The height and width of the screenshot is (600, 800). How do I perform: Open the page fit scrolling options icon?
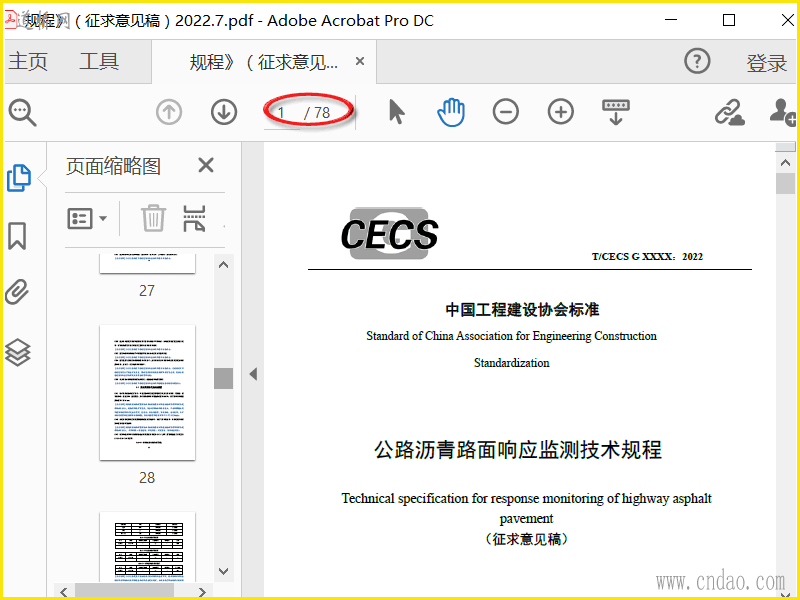coord(616,112)
